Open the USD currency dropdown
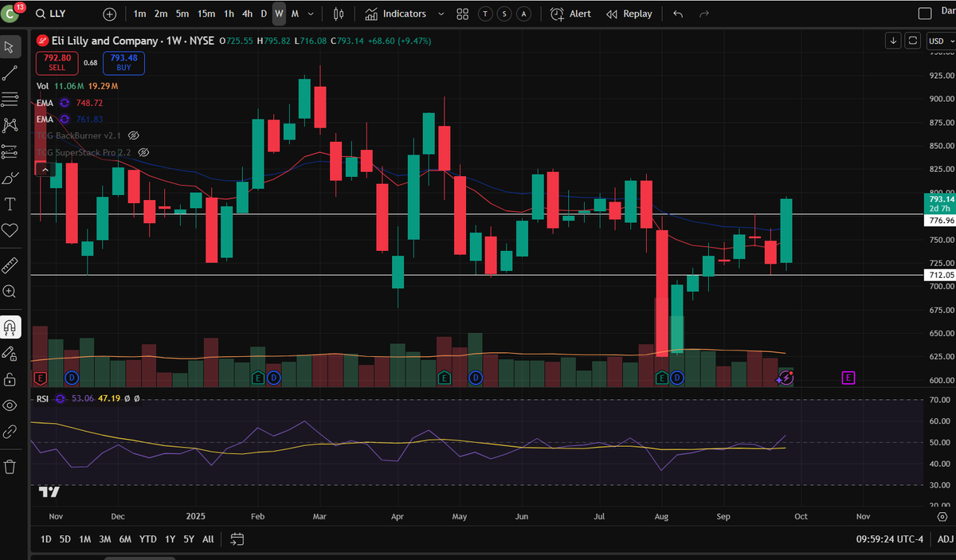The height and width of the screenshot is (560, 956). tap(940, 41)
